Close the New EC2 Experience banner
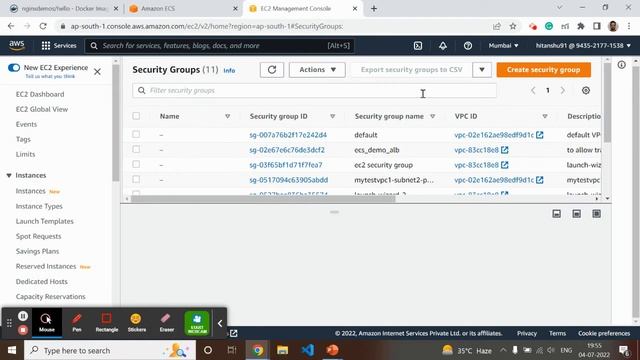640x360 pixels. pyautogui.click(x=97, y=72)
